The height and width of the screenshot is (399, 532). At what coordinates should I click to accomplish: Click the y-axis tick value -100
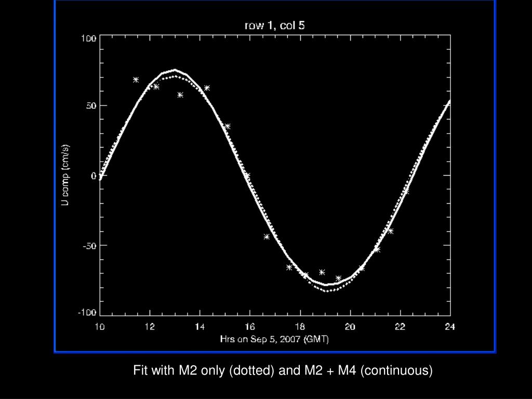pyautogui.click(x=87, y=312)
